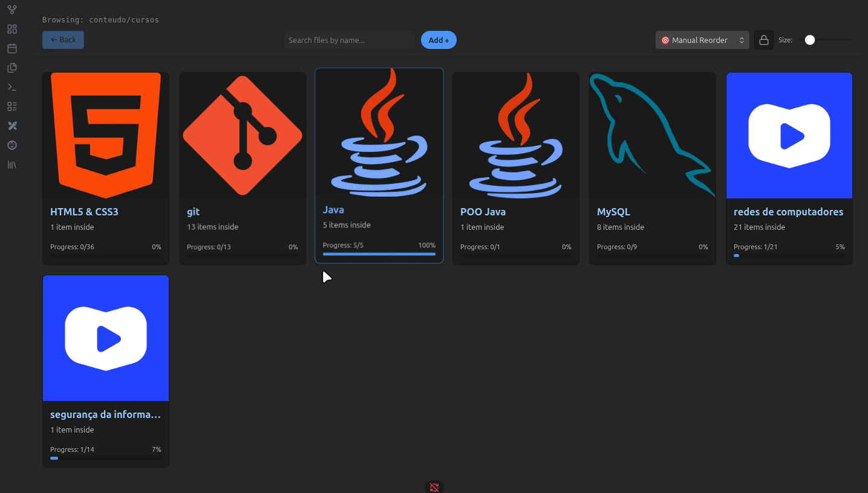Click the '5%' progress percentage

coord(840,247)
